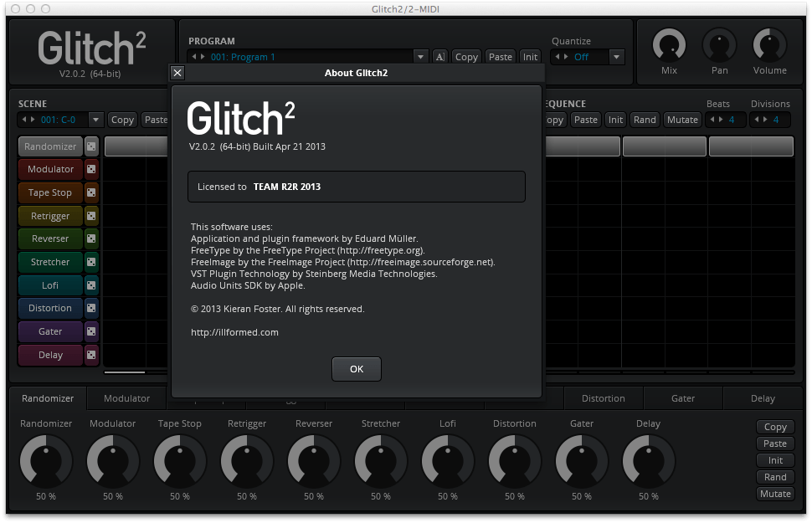Click bottom-right Init button
The height and width of the screenshot is (523, 812).
coord(775,460)
